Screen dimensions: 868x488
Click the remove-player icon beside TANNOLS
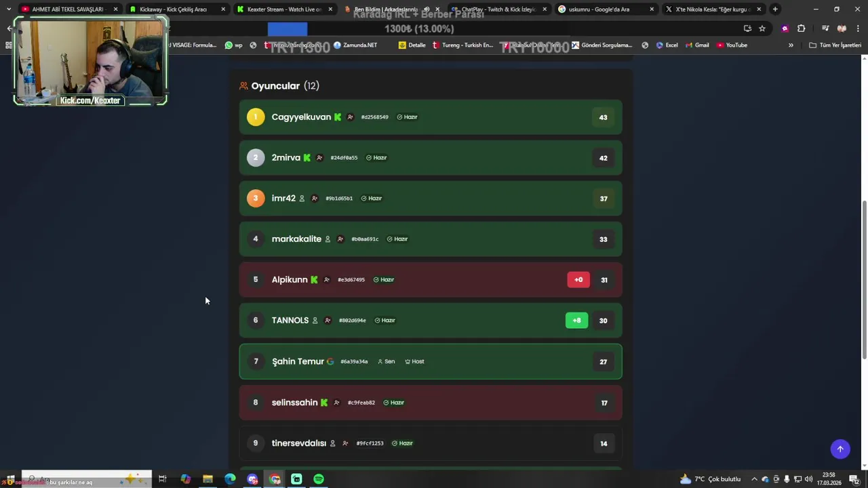(x=328, y=321)
